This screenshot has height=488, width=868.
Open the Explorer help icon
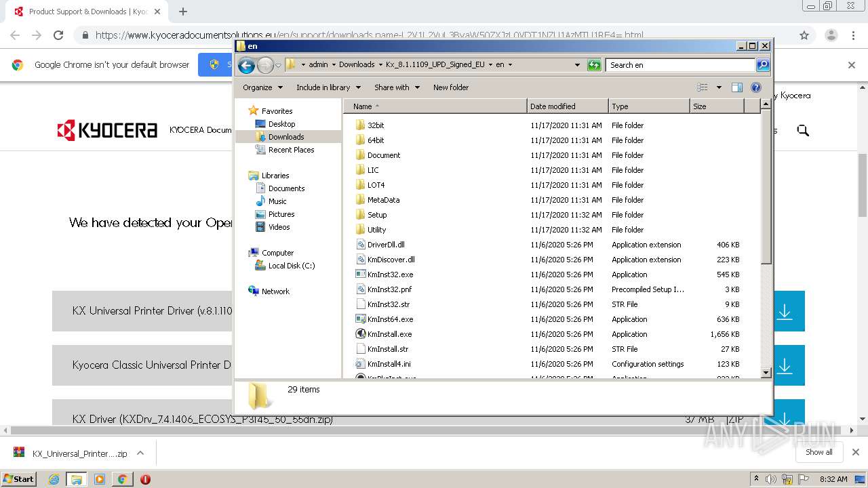pyautogui.click(x=756, y=87)
